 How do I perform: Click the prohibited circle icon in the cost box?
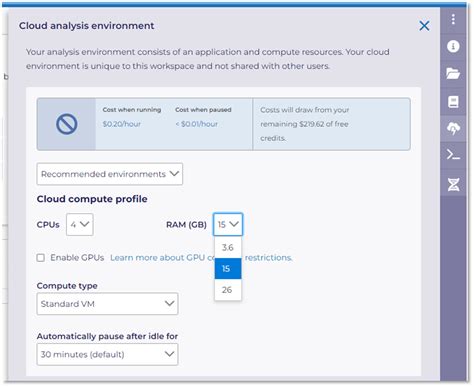point(67,124)
